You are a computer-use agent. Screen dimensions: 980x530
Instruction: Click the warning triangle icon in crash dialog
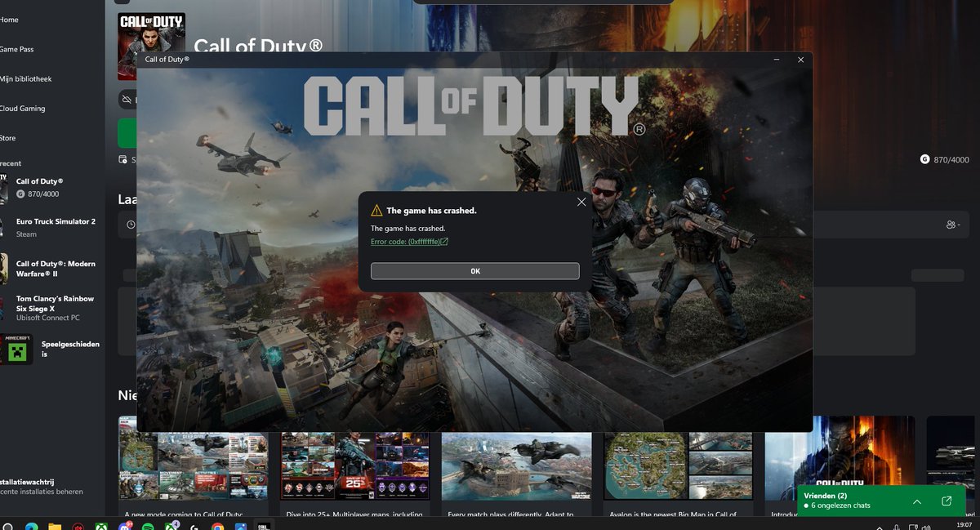coord(376,210)
